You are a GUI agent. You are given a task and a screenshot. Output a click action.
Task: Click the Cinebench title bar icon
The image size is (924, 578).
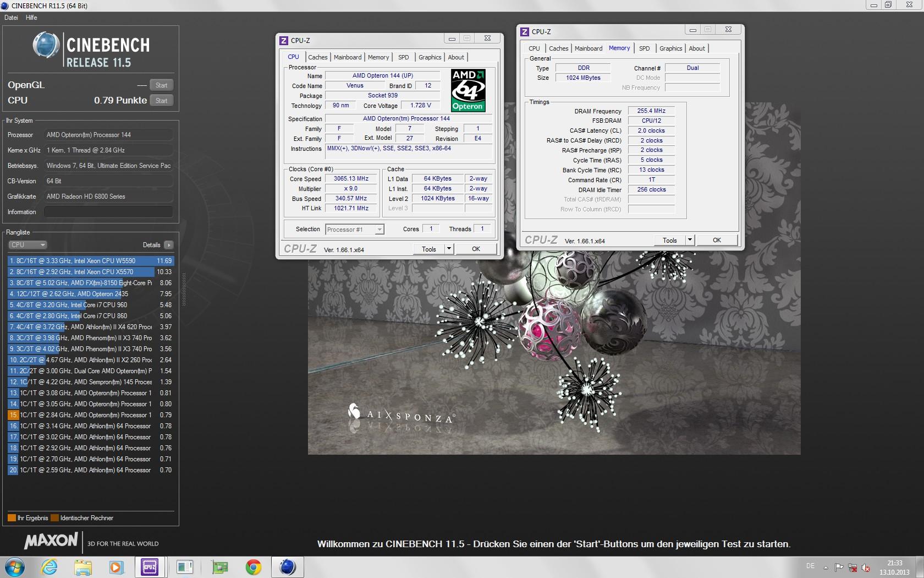tap(5, 6)
